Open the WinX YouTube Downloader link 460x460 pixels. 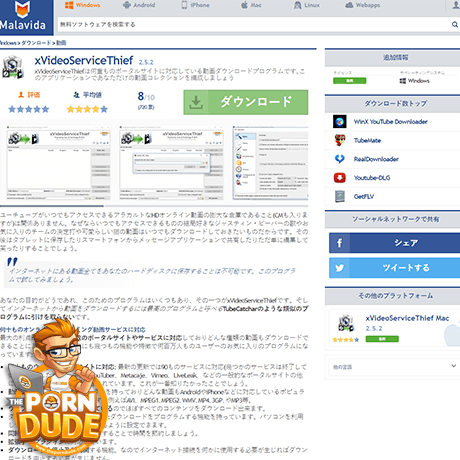point(391,122)
